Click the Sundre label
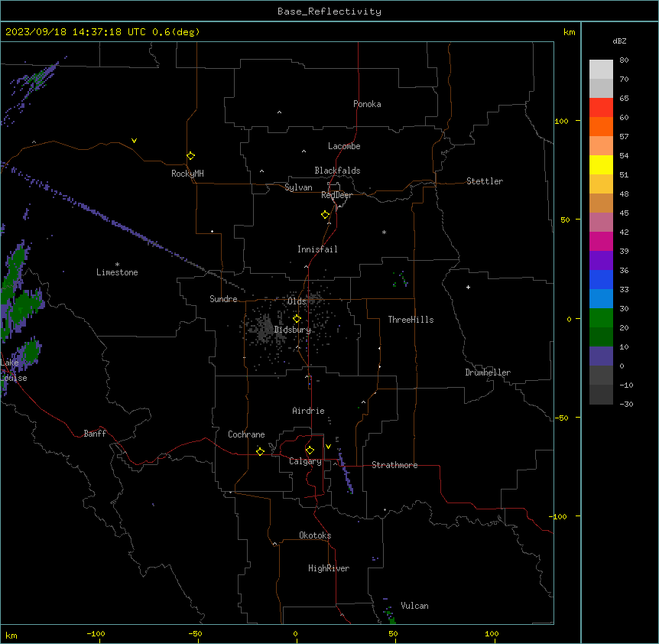The width and height of the screenshot is (659, 644). pyautogui.click(x=223, y=299)
